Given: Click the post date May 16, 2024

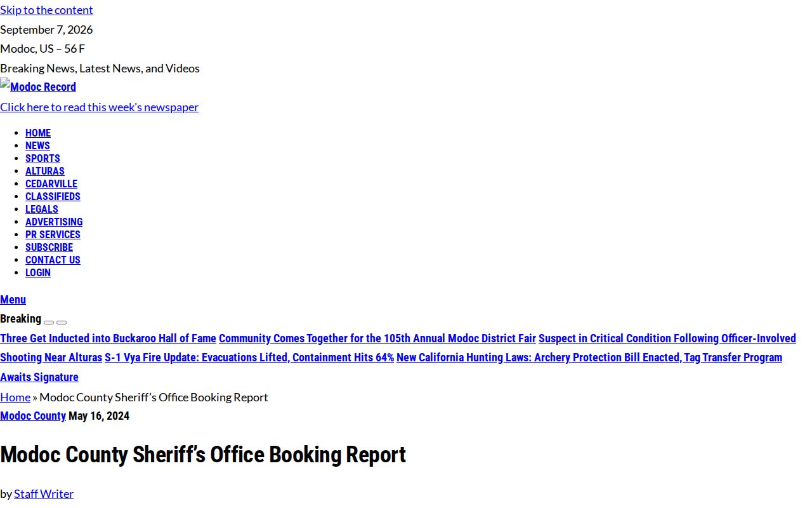Looking at the screenshot, I should 99,416.
